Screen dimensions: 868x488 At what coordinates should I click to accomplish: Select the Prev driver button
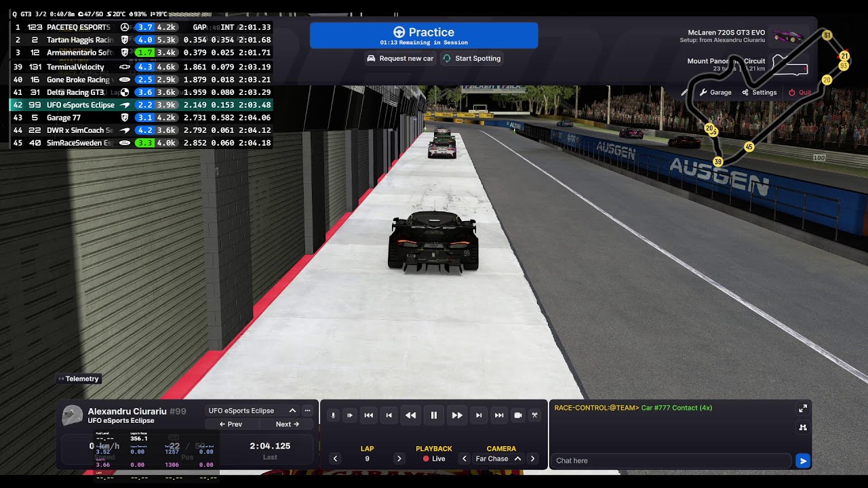click(x=231, y=424)
